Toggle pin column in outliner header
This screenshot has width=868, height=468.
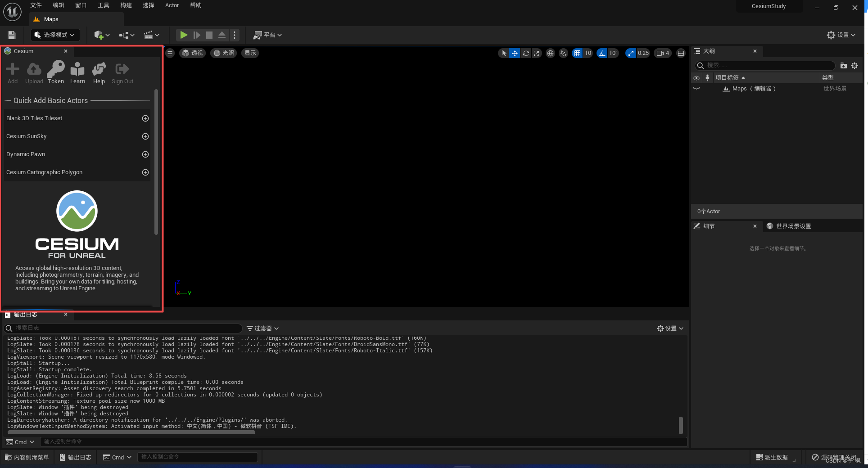[707, 78]
